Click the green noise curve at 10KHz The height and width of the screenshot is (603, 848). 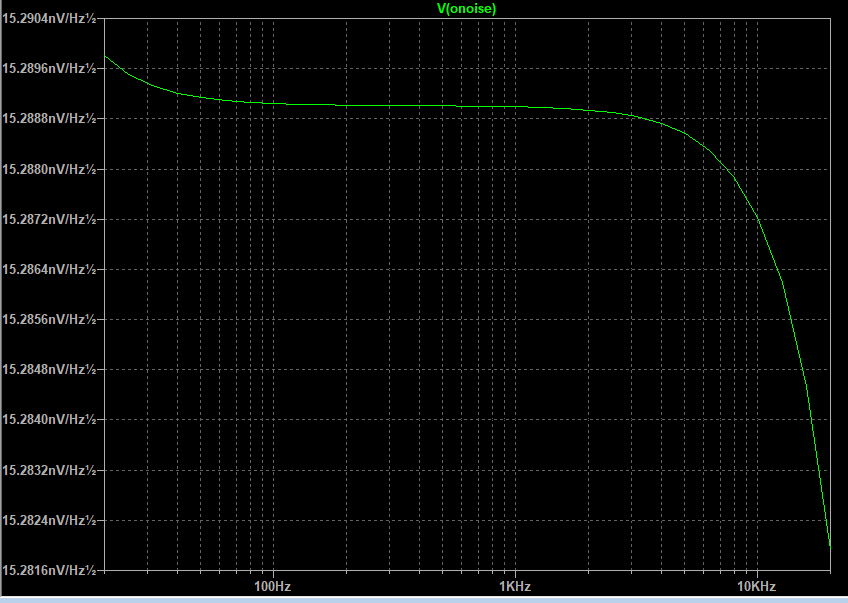[757, 217]
